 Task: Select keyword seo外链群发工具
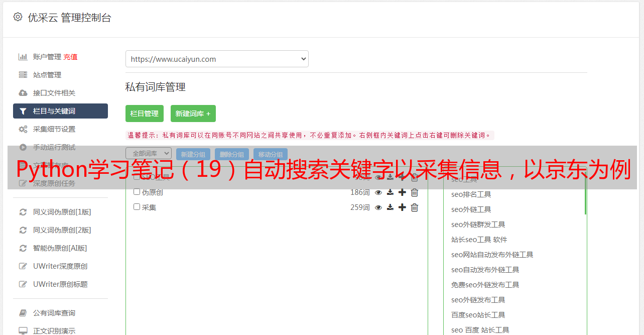click(x=478, y=225)
